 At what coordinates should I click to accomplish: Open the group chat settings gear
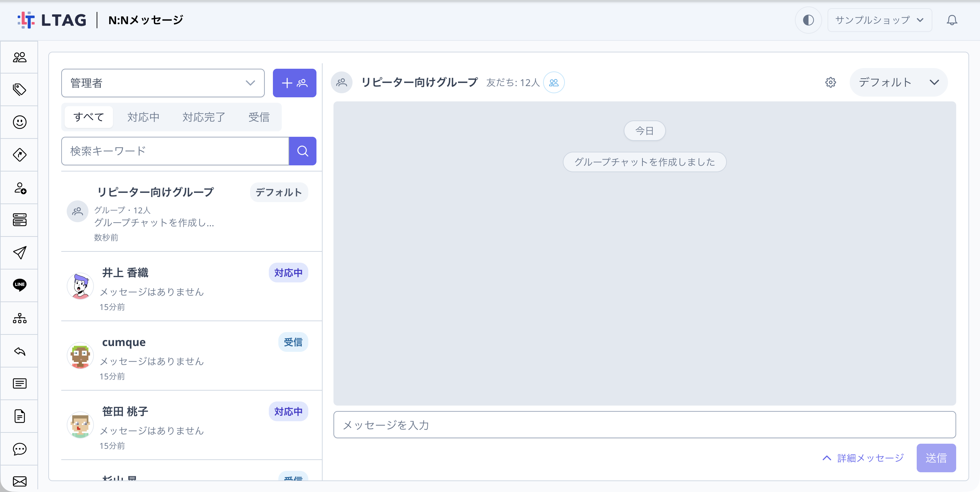[831, 82]
